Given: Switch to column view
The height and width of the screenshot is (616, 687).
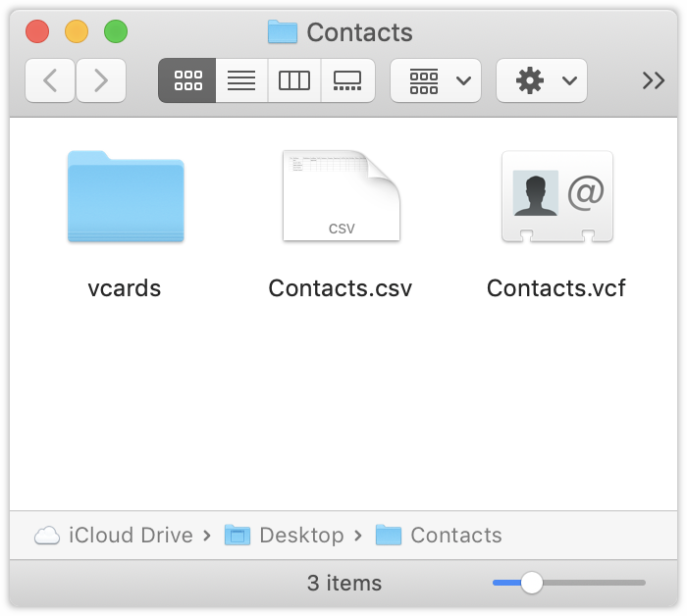Looking at the screenshot, I should click(294, 80).
